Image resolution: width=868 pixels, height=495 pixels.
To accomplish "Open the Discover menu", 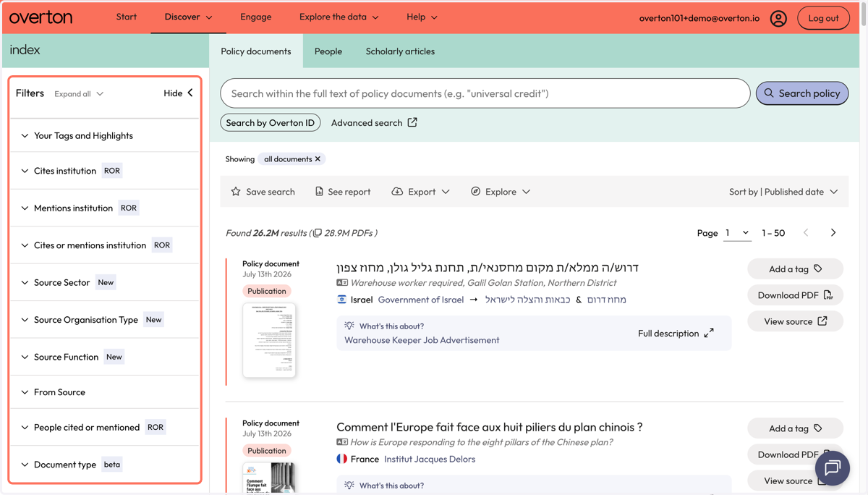I will (x=188, y=17).
